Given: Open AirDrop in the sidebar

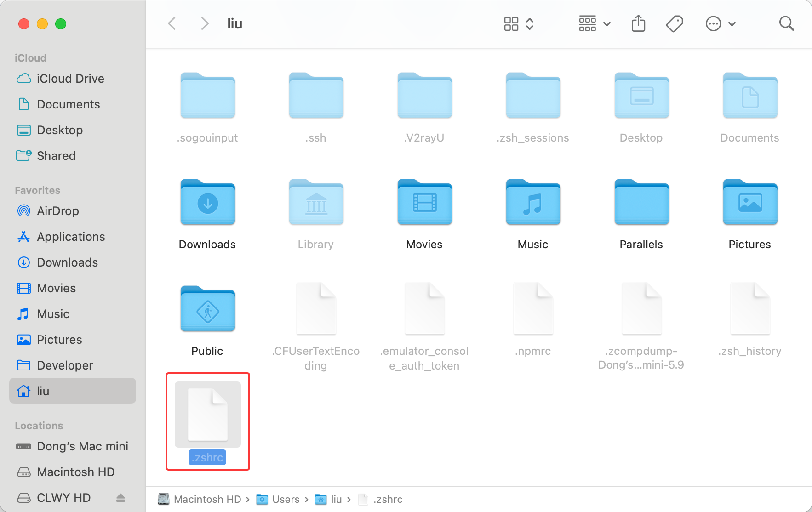Looking at the screenshot, I should click(x=57, y=211).
